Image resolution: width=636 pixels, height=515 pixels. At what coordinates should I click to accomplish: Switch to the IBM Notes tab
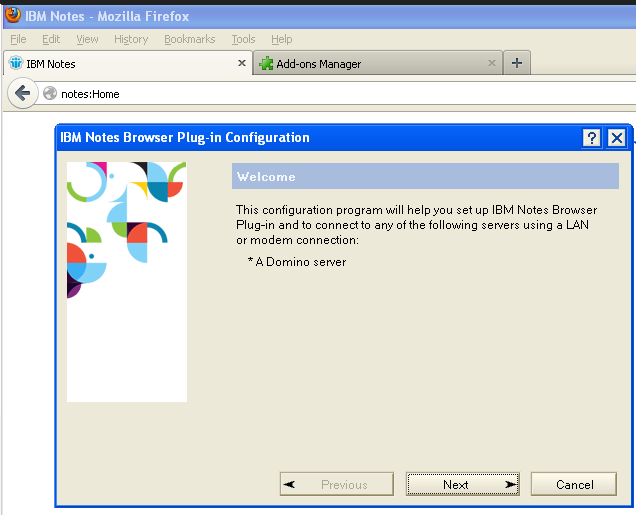(x=128, y=64)
